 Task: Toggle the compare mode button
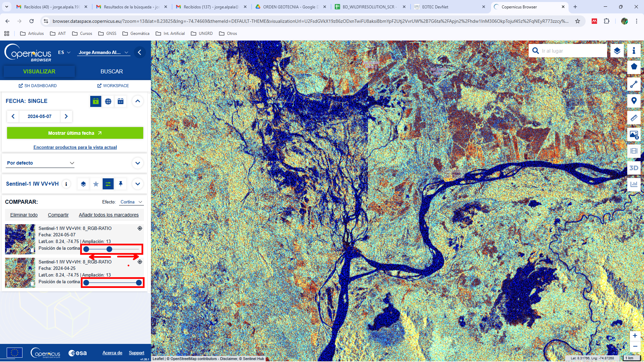pos(108,184)
